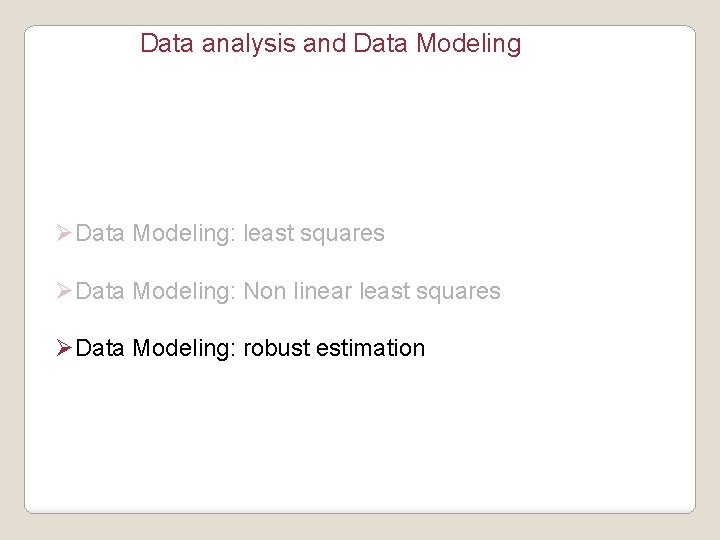Viewport: 720px width, 540px height.
Task: Select the slide title Data analysis and Data Modeling
Action: coord(330,44)
